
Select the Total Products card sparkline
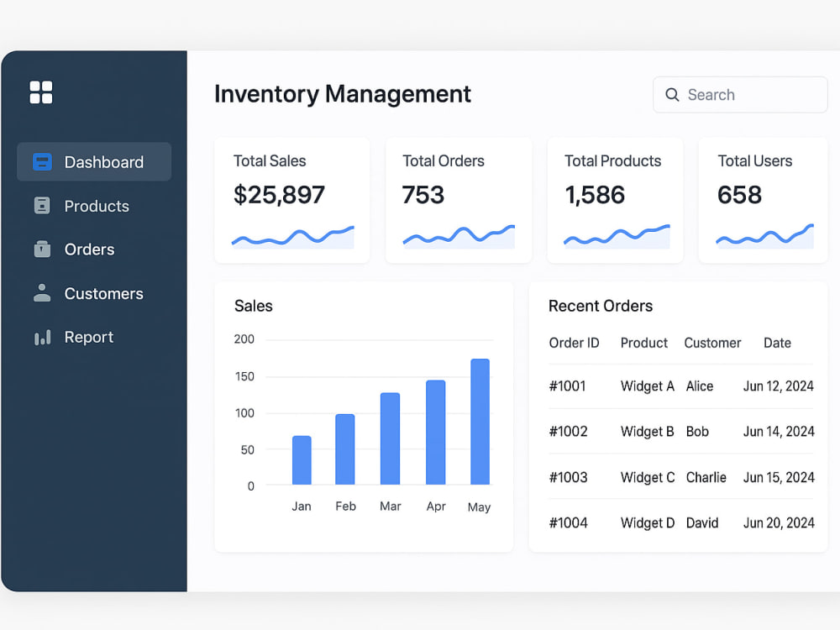(x=617, y=236)
